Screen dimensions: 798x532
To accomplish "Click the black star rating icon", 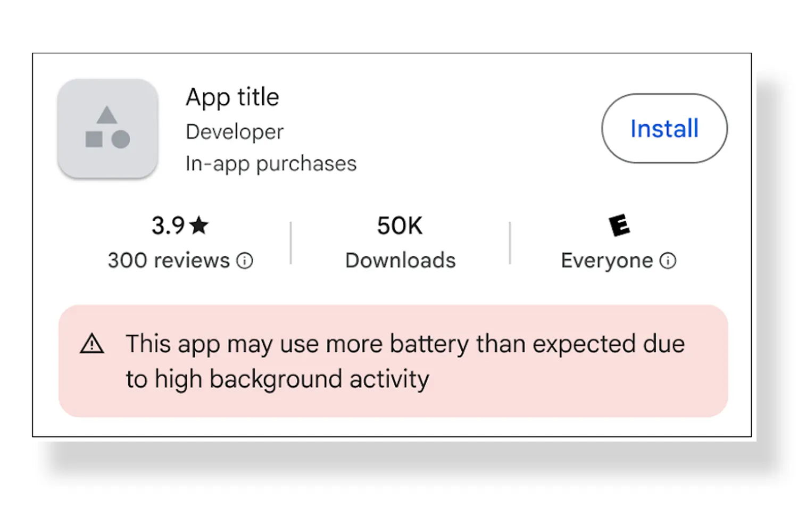I will click(x=199, y=225).
